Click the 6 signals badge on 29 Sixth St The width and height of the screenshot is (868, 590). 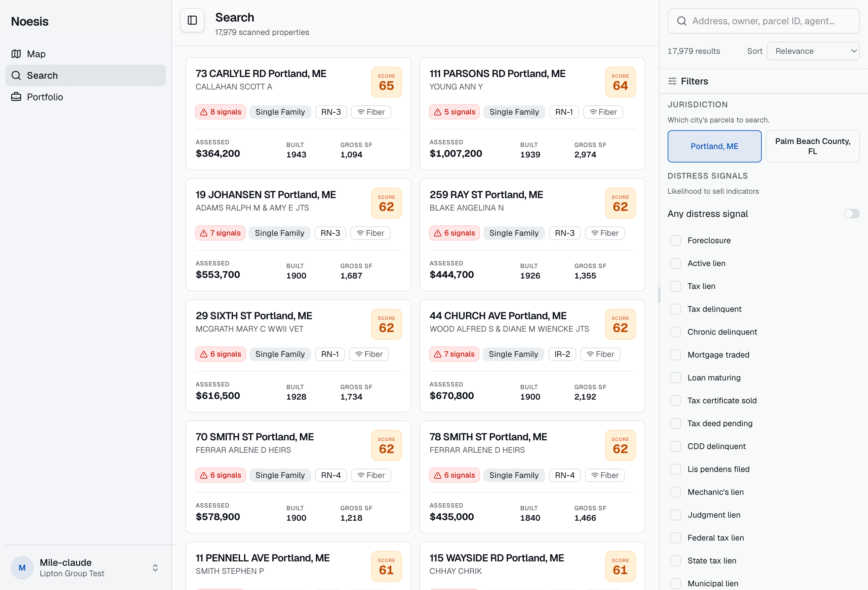[x=220, y=354]
